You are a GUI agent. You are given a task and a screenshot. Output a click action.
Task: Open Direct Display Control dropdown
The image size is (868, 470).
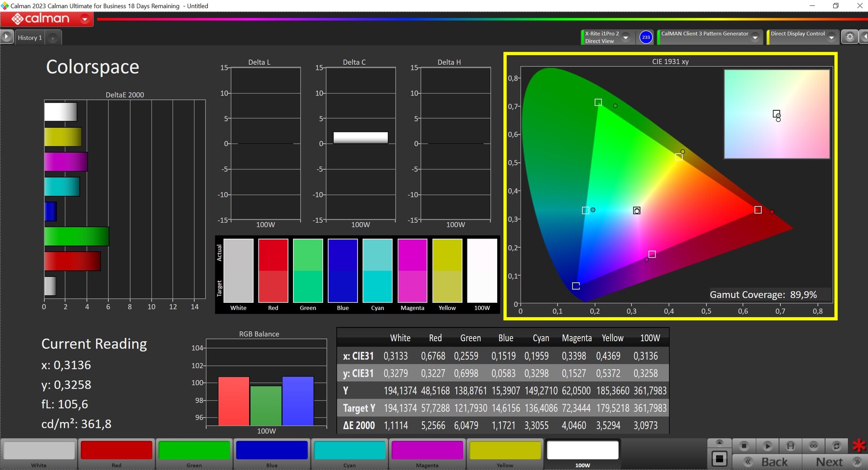tap(831, 38)
